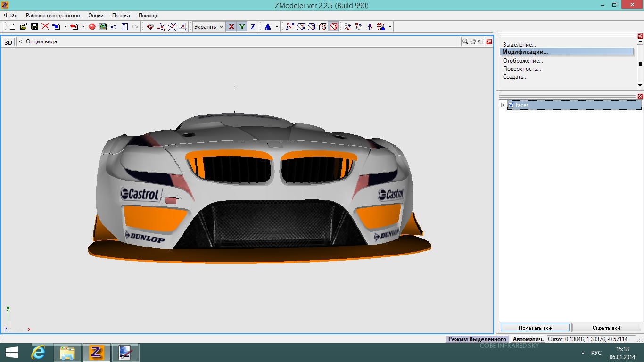The image size is (644, 362).
Task: Click the Показать всё button
Action: 535,328
